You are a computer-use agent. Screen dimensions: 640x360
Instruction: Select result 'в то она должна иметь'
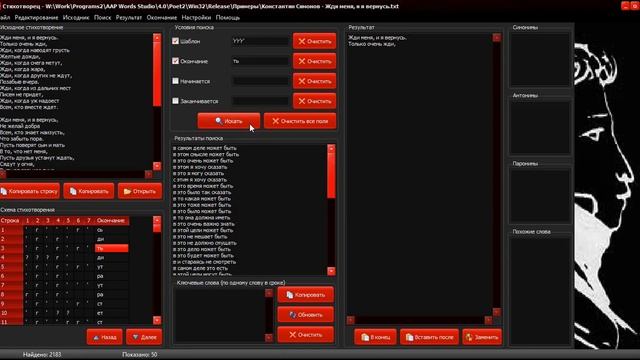point(202,218)
